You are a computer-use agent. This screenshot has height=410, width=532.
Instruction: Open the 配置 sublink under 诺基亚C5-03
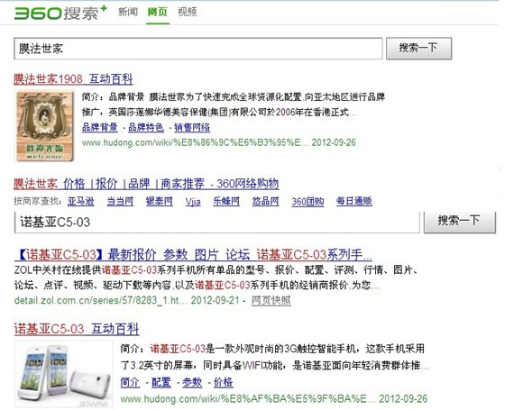point(161,382)
